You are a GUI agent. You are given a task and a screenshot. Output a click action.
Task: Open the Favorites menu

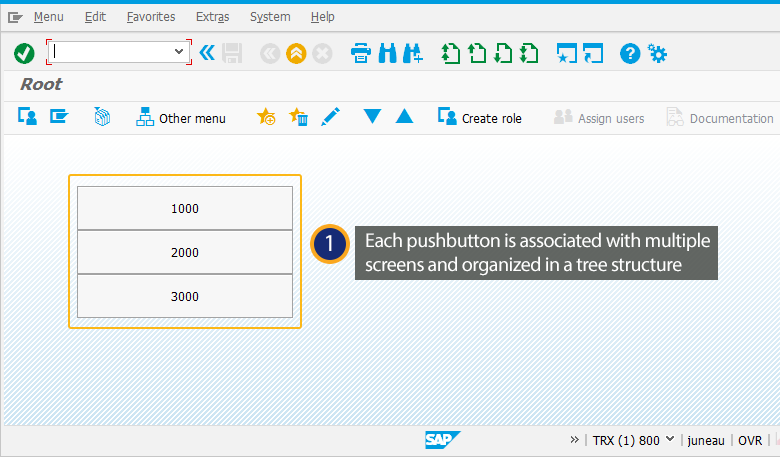[x=151, y=17]
